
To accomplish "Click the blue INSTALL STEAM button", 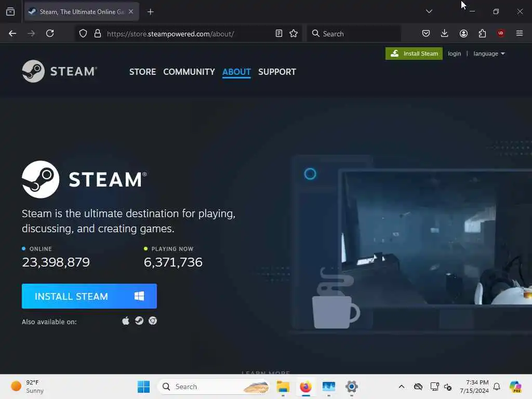I will 89,296.
